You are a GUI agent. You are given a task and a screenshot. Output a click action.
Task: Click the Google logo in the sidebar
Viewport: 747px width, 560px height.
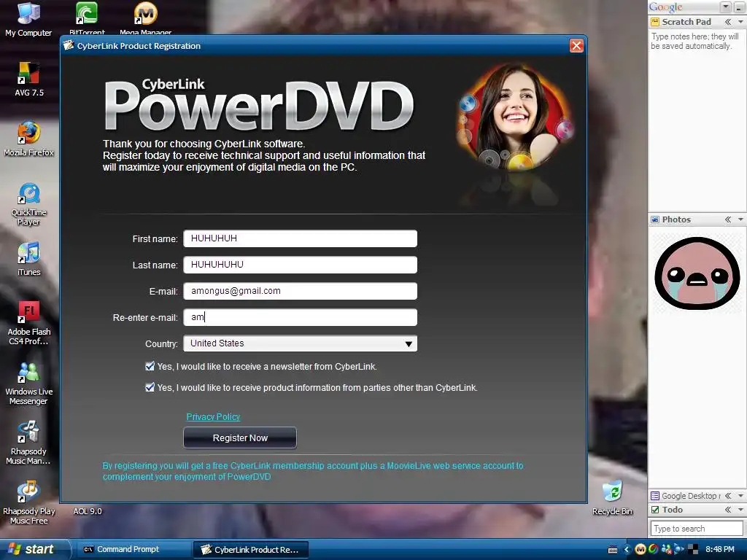(x=665, y=7)
